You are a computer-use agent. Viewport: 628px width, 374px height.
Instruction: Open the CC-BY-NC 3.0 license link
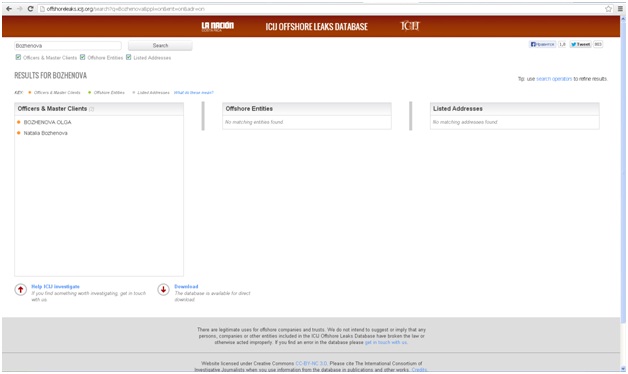pos(311,364)
